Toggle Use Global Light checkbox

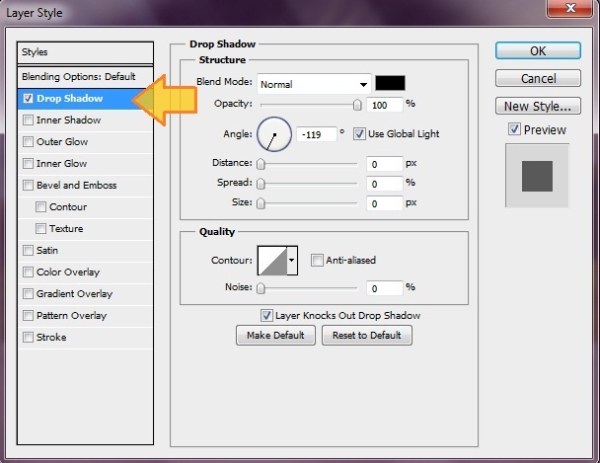click(x=360, y=134)
